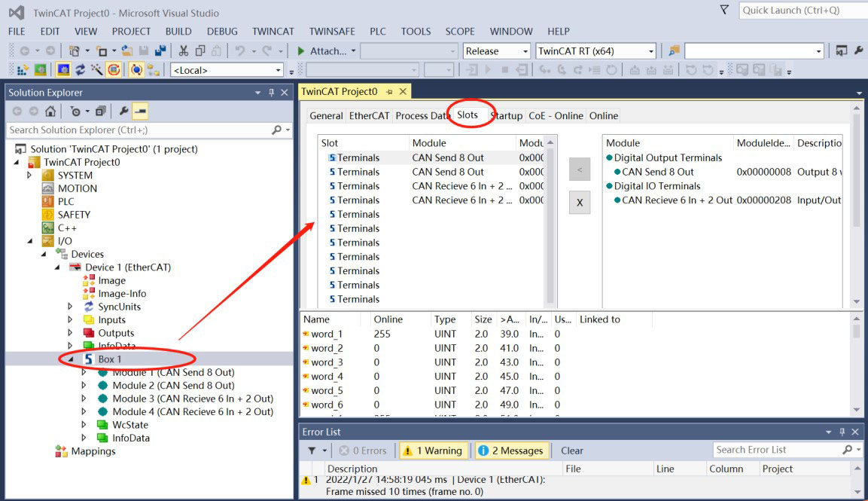Click the Copy icon in the standard toolbar

tap(199, 51)
